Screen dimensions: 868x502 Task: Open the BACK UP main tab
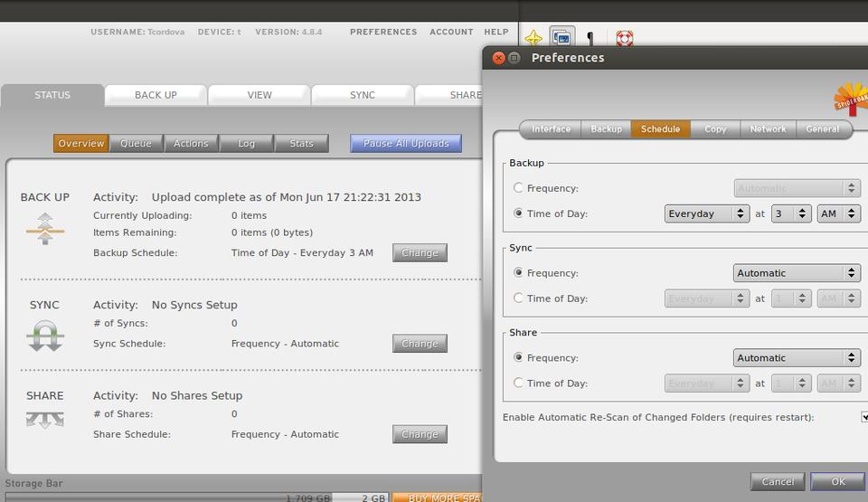156,95
